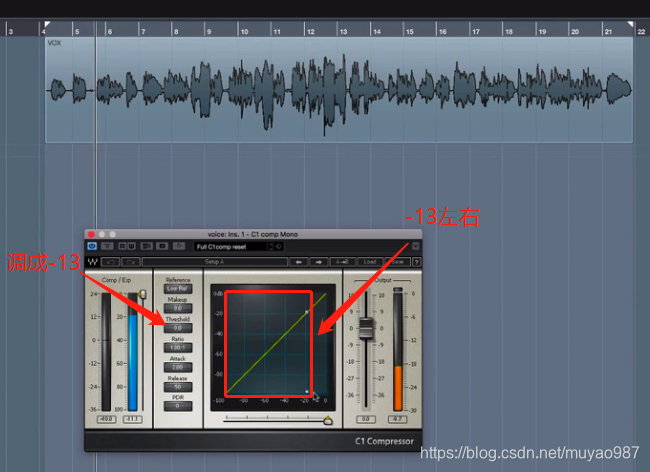Click the PDR value field
This screenshot has width=650, height=472.
point(178,406)
